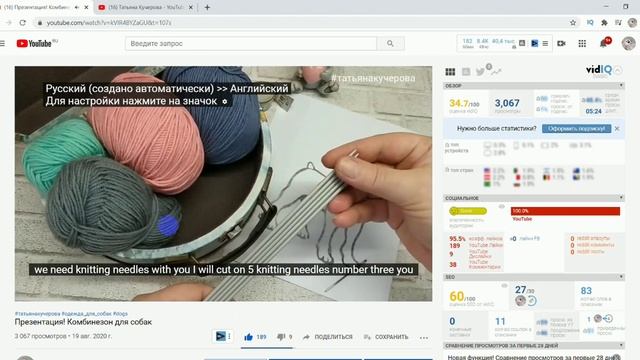This screenshot has height=360, width=640.
Task: Focus the 'Введите запрос' search field
Action: click(x=251, y=43)
